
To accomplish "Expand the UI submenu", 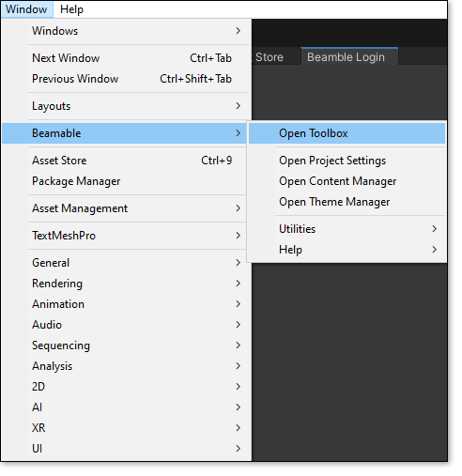I will 126,449.
